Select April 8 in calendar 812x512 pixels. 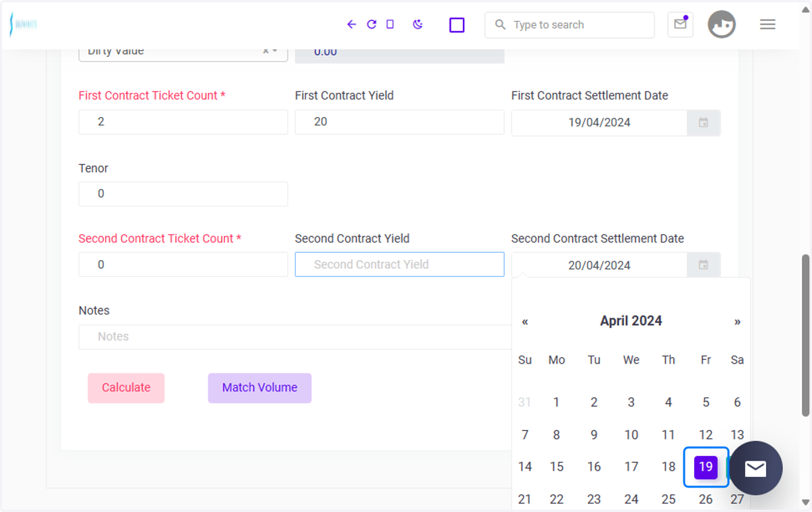click(x=556, y=435)
